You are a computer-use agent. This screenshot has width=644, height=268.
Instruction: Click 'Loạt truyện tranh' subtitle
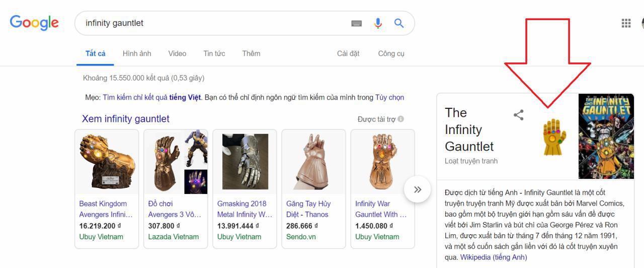point(471,161)
